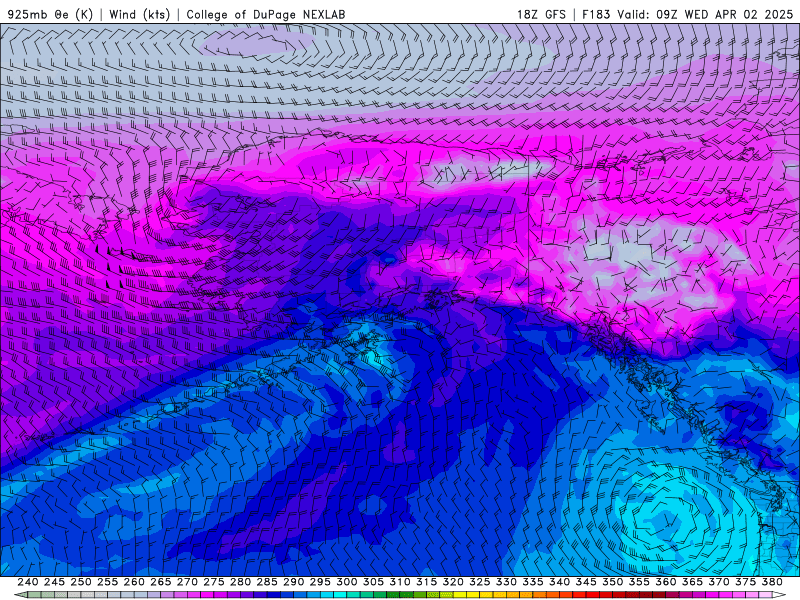Click the 370 colorbar scale value

click(719, 582)
